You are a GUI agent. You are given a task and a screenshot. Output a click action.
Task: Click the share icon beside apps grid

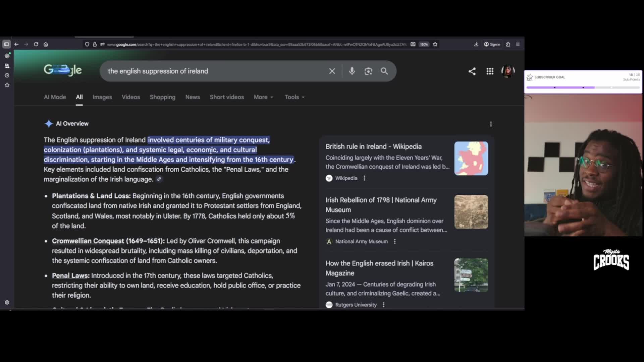(472, 71)
